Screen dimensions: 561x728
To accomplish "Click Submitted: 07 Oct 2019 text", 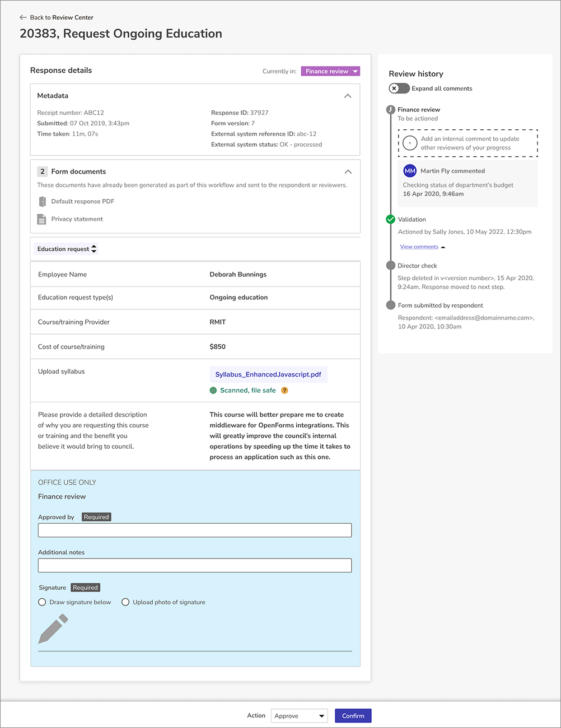I will click(83, 123).
